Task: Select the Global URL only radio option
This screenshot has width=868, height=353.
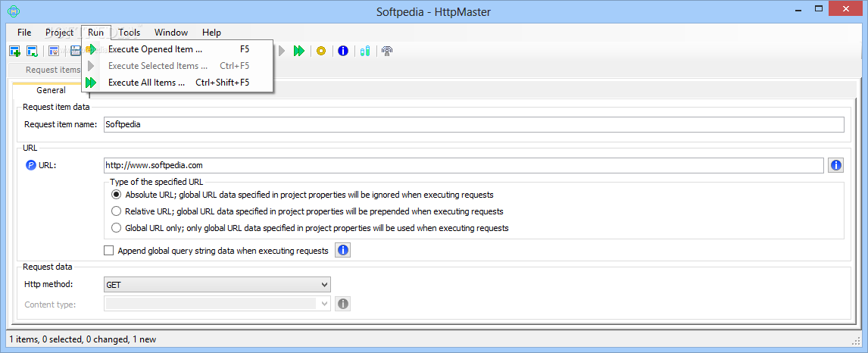Action: 116,227
